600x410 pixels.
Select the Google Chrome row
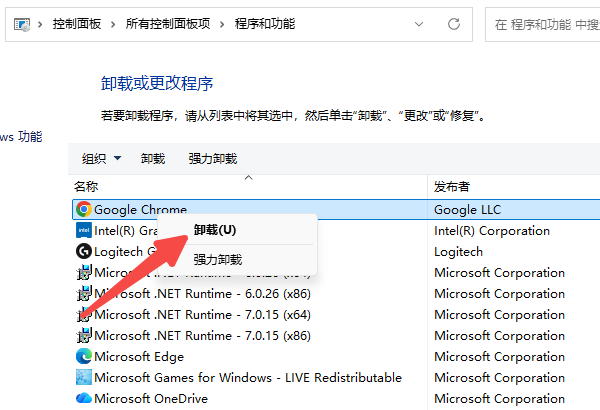[336, 209]
